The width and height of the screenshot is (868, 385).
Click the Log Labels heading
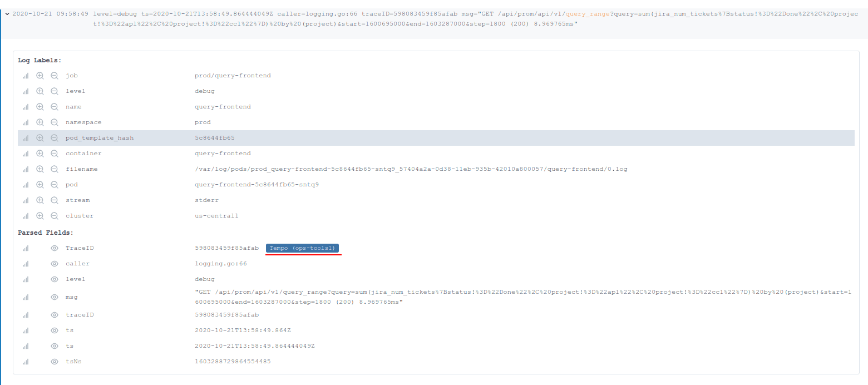point(40,60)
